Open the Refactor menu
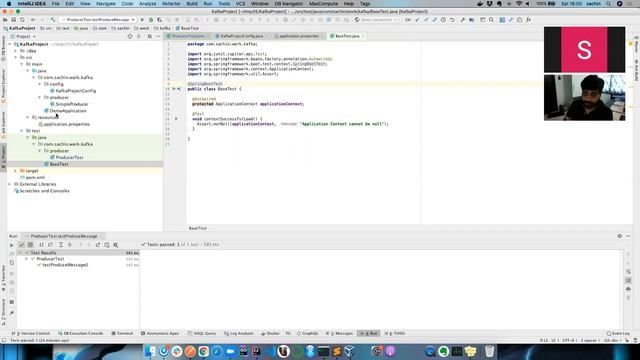The height and width of the screenshot is (360, 640). pyautogui.click(x=171, y=4)
